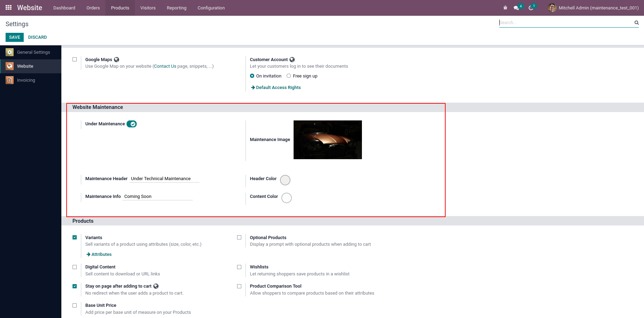Click the SAVE button
Image resolution: width=644 pixels, height=318 pixels.
[x=15, y=37]
